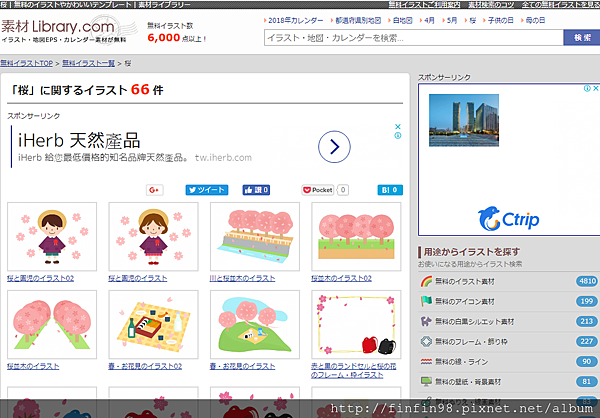This screenshot has width=600, height=418.
Task: Click the 桜と園児のイラスト text link
Action: (x=138, y=278)
